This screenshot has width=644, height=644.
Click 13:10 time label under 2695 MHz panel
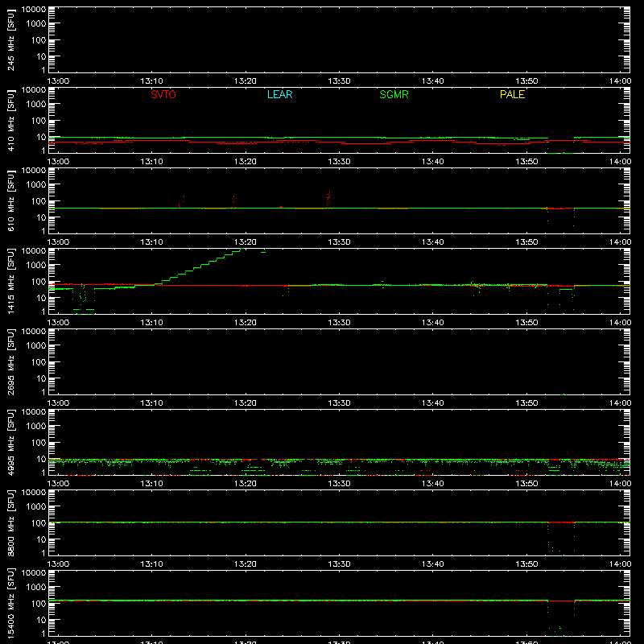(151, 403)
